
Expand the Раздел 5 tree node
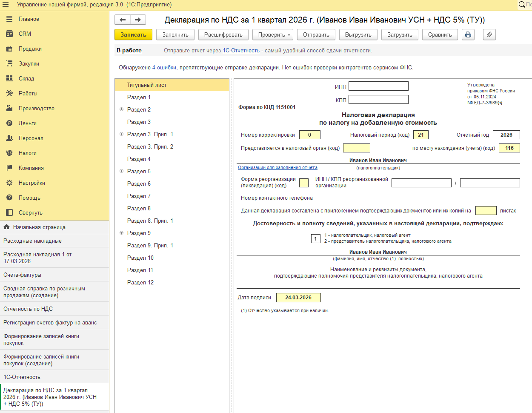click(121, 171)
